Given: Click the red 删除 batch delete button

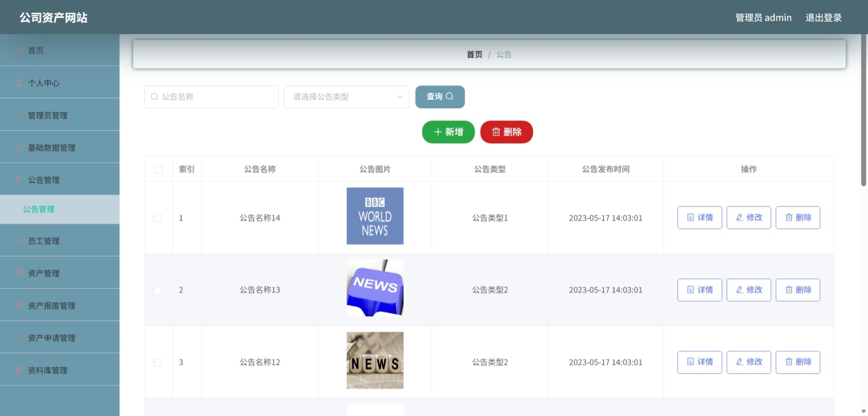Looking at the screenshot, I should pyautogui.click(x=507, y=132).
